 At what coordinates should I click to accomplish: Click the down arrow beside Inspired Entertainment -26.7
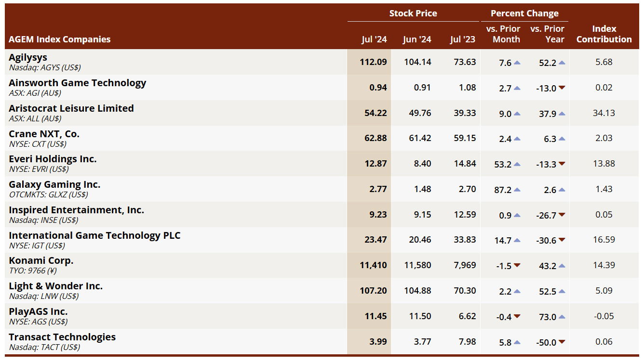[562, 215]
